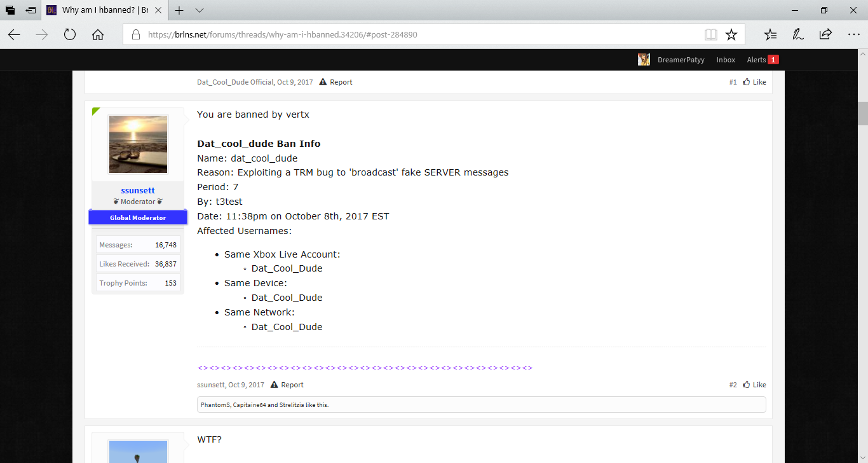868x463 pixels.
Task: Like ssunsett's post #2
Action: [754, 385]
